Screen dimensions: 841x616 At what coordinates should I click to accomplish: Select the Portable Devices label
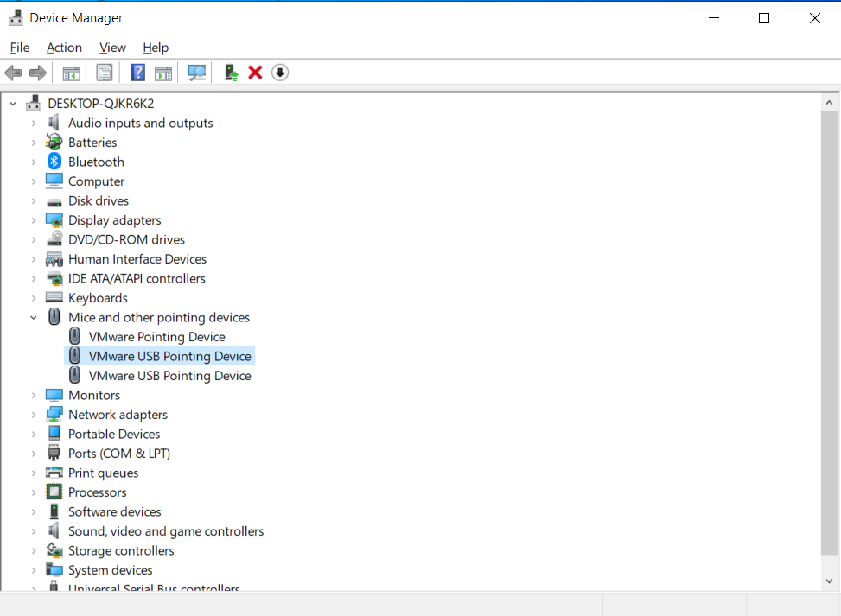114,434
